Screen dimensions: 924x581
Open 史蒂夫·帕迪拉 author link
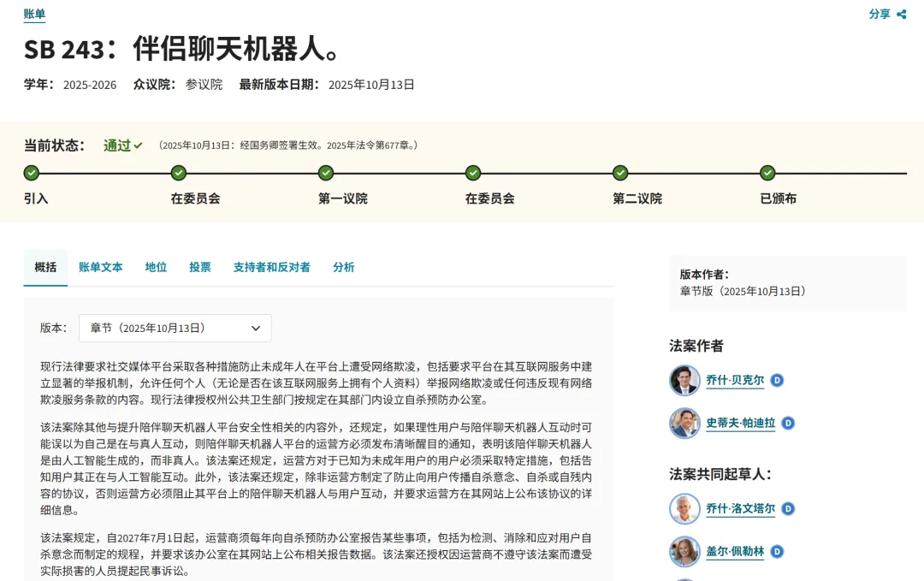[741, 423]
